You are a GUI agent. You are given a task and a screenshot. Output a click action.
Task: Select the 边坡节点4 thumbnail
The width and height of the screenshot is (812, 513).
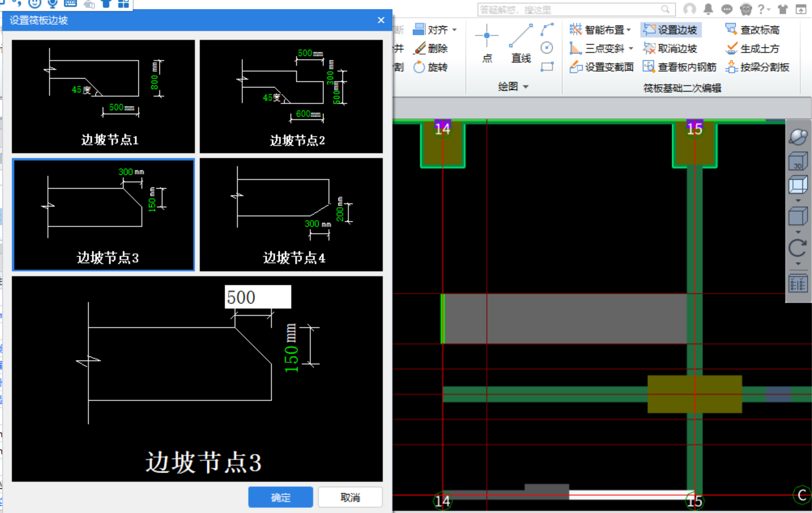coord(291,215)
